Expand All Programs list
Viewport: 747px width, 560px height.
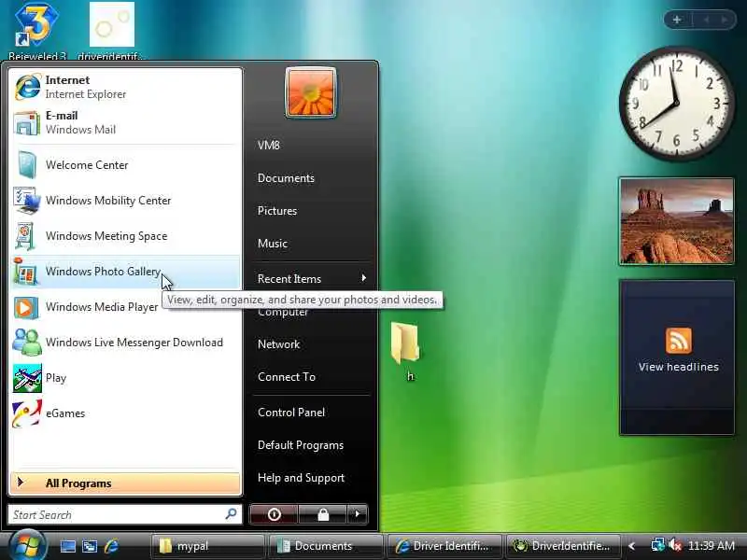click(125, 483)
